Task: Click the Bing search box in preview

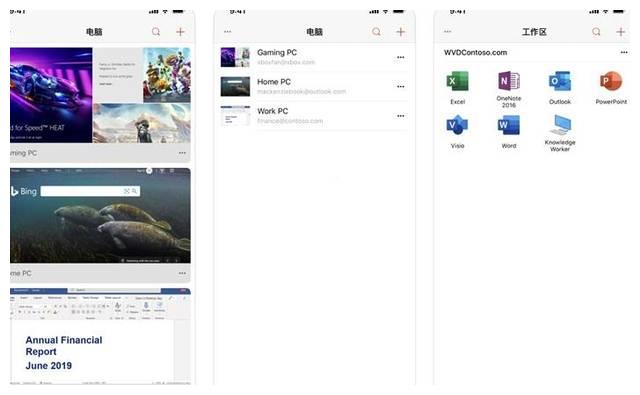Action: pos(90,191)
